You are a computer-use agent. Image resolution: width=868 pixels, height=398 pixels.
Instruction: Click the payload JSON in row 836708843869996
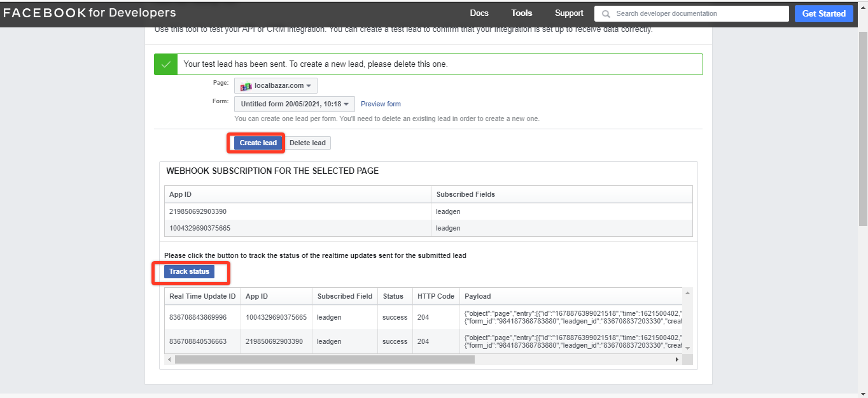(x=573, y=317)
